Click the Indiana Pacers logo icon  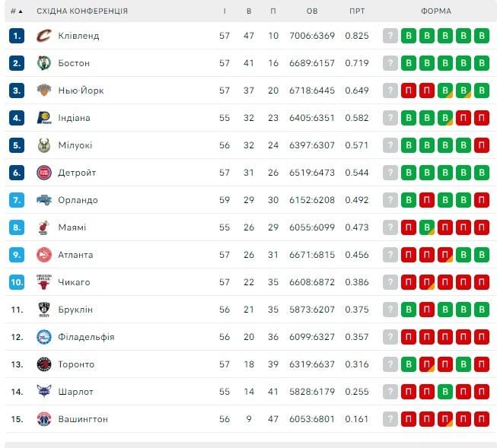click(43, 118)
